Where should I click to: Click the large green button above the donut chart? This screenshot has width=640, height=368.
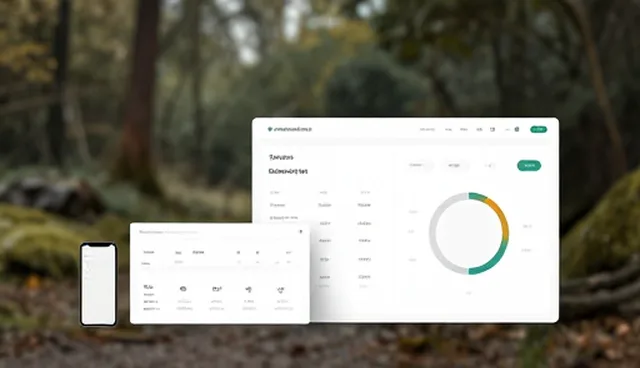pyautogui.click(x=529, y=165)
